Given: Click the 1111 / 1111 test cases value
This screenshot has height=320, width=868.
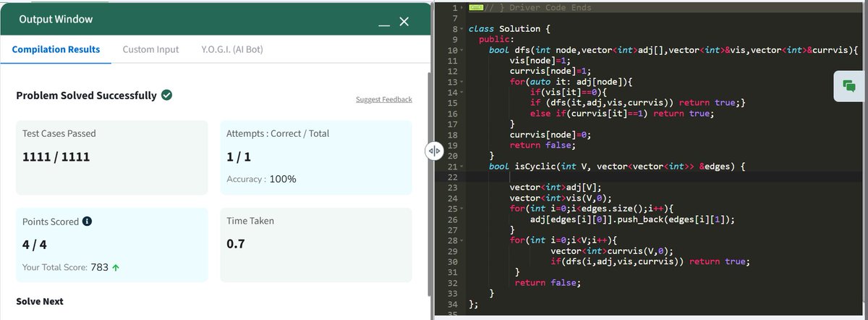Looking at the screenshot, I should point(56,156).
